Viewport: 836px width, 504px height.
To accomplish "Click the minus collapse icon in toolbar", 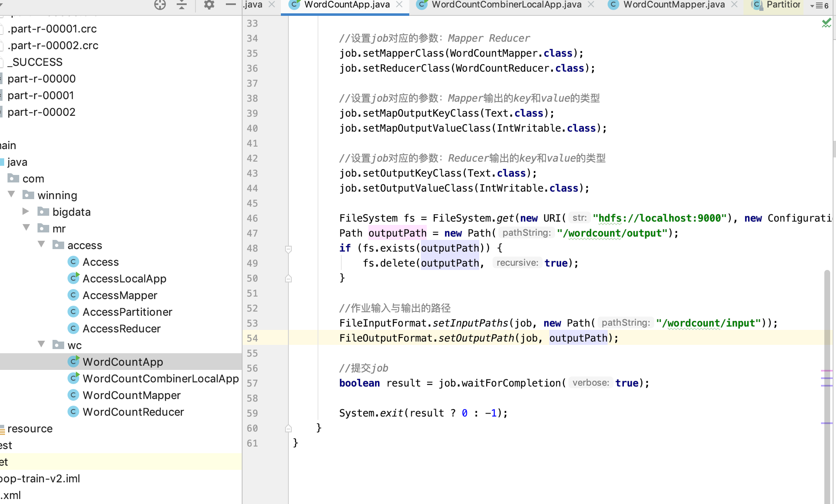I will click(x=230, y=5).
